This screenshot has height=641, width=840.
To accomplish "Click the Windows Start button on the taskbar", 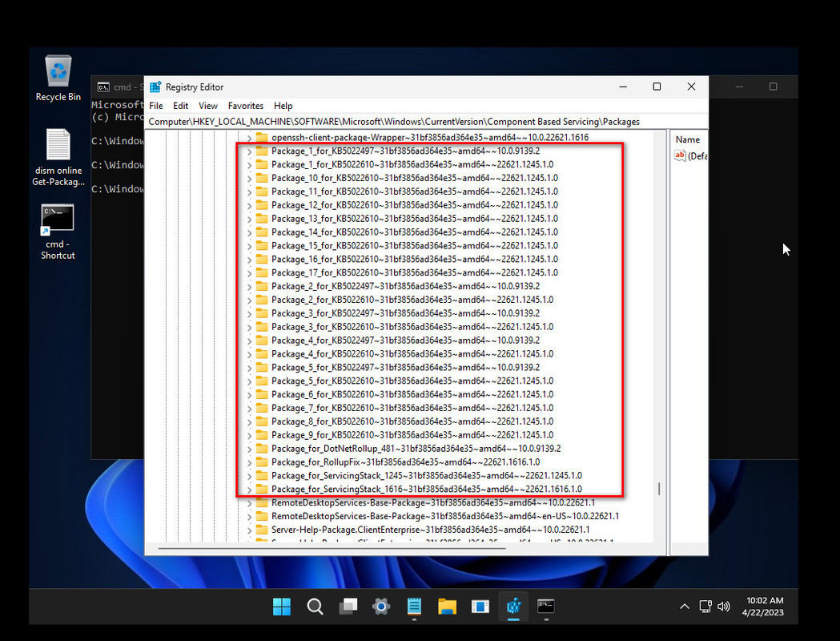I will 282,607.
